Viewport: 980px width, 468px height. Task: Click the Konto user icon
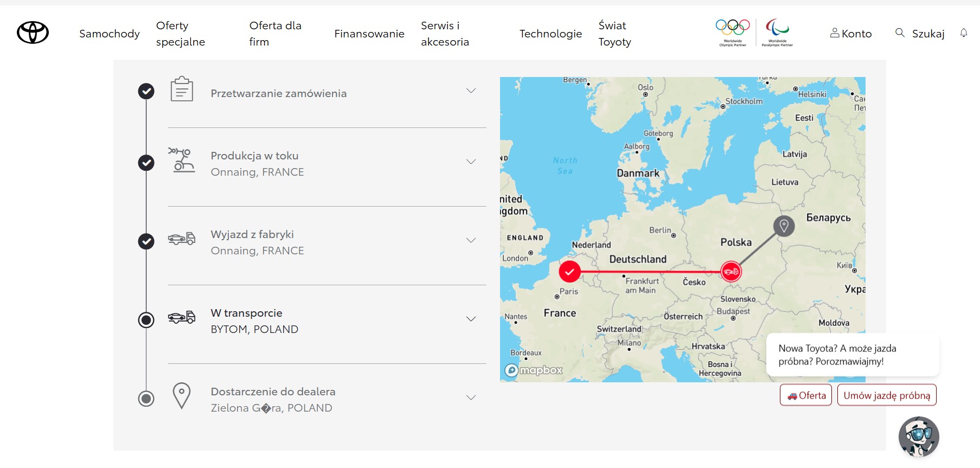click(x=835, y=33)
